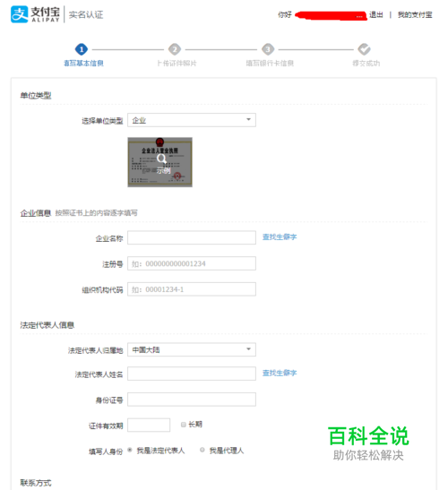Open the 我的支付宝 link
The image size is (448, 490).
(415, 14)
